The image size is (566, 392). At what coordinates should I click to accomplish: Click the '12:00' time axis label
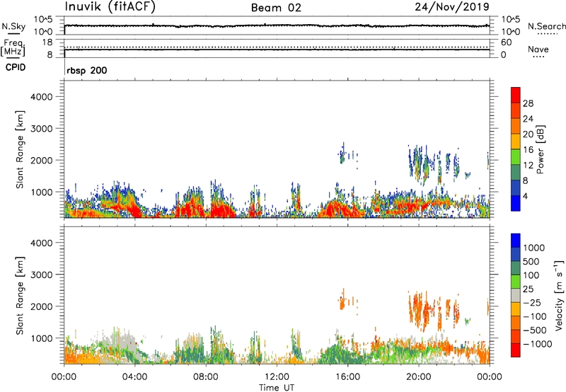[x=277, y=377]
